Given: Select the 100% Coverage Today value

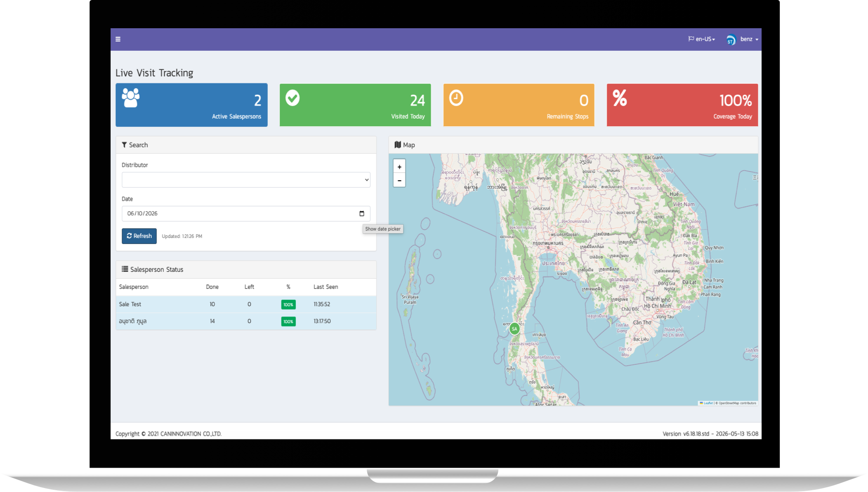Looking at the screenshot, I should pos(736,101).
